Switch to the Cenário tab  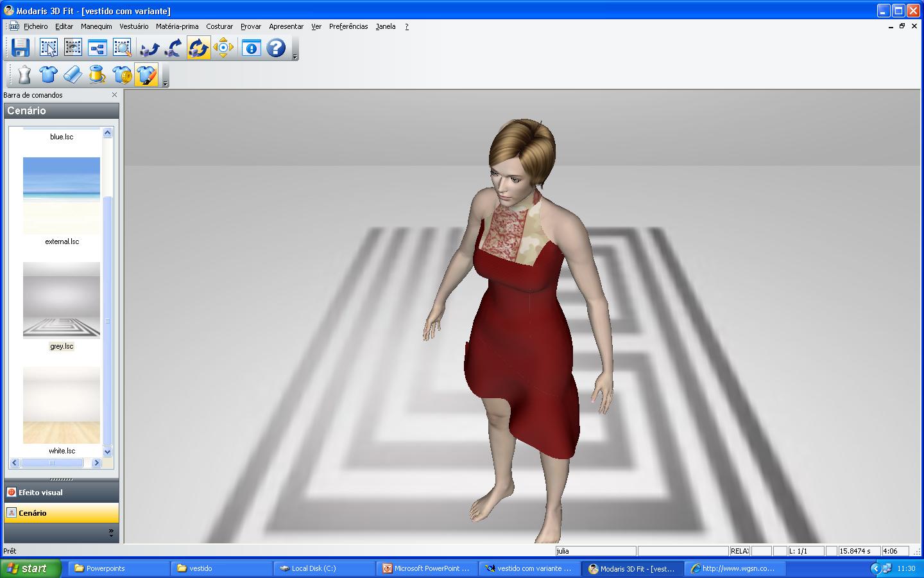click(x=62, y=513)
